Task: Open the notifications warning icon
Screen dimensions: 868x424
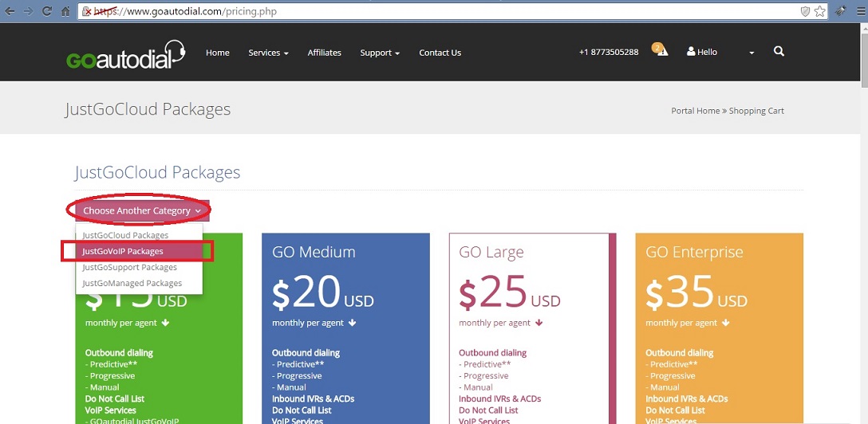Action: pos(661,51)
